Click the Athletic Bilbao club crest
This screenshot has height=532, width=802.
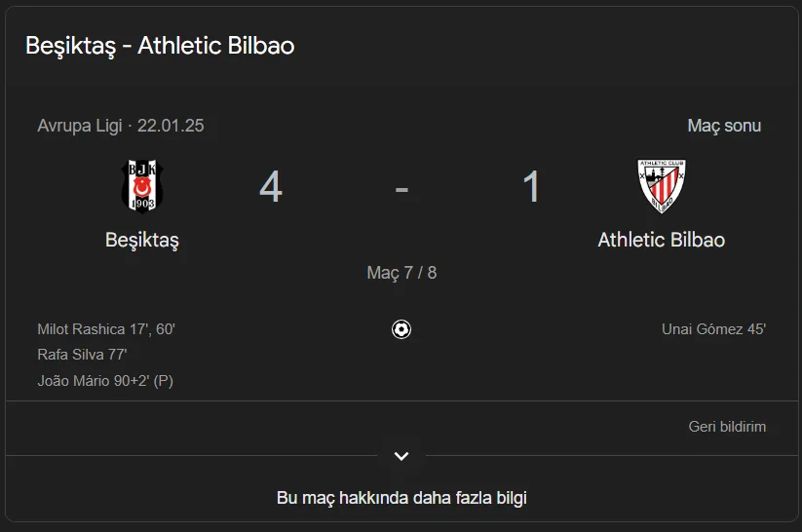click(661, 185)
